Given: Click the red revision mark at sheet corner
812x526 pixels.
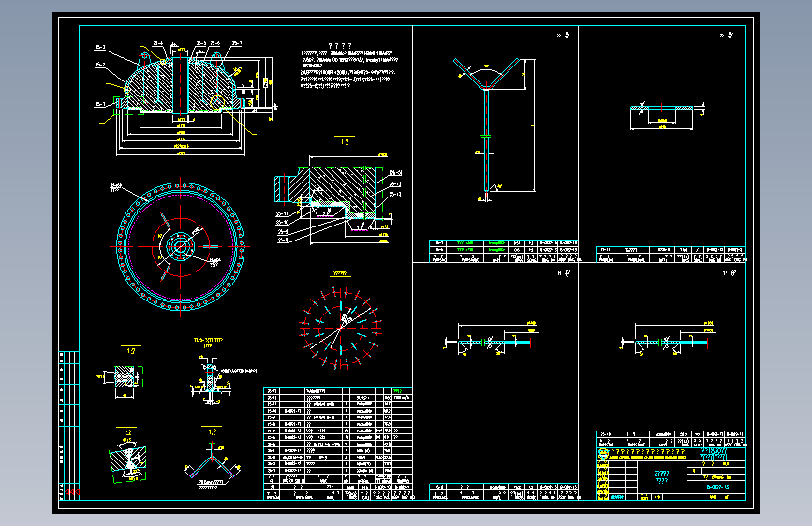Looking at the screenshot, I should click(x=72, y=492).
